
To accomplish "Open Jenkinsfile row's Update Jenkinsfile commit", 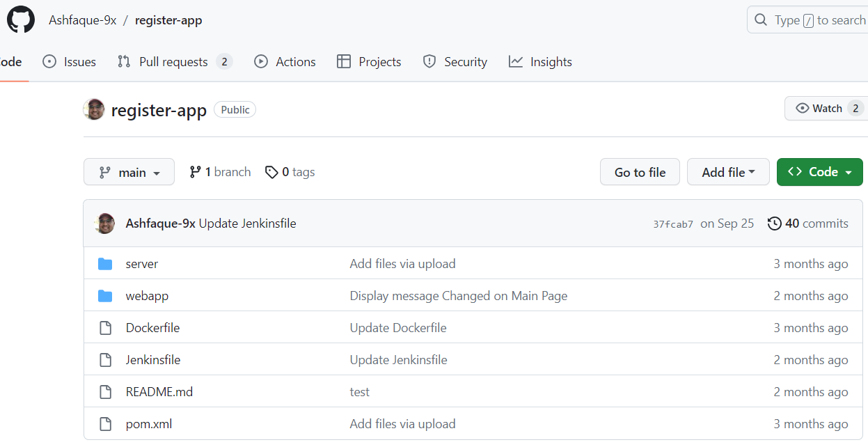I will tap(399, 360).
